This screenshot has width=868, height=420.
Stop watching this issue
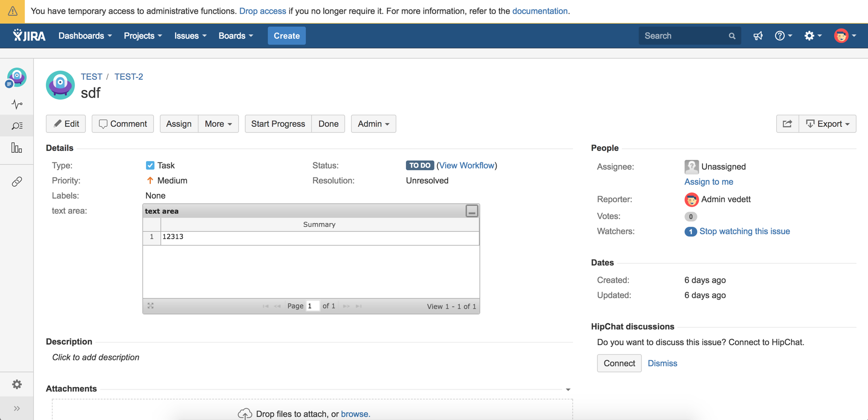pos(744,231)
